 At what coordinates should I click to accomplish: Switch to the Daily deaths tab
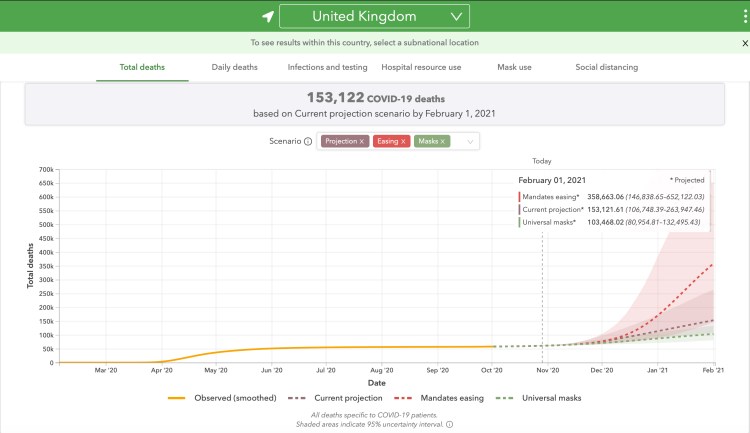[x=234, y=67]
